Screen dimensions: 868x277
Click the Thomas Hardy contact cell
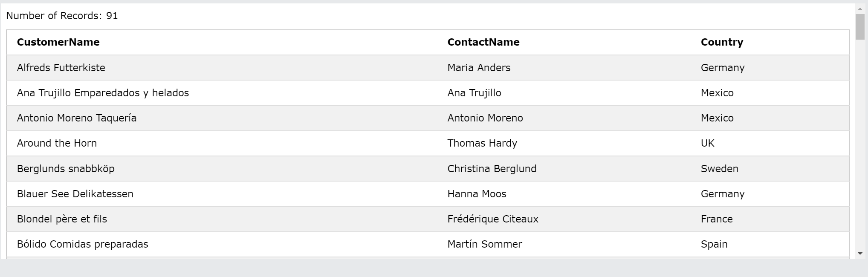[x=482, y=143]
